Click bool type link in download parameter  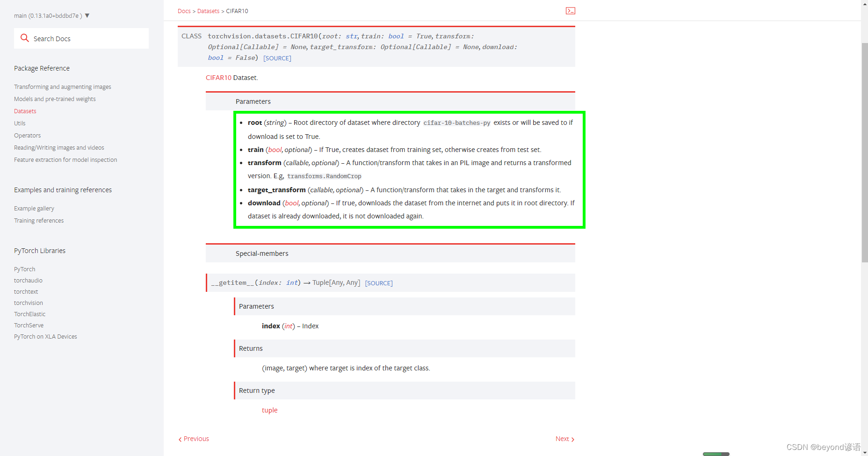coord(292,203)
